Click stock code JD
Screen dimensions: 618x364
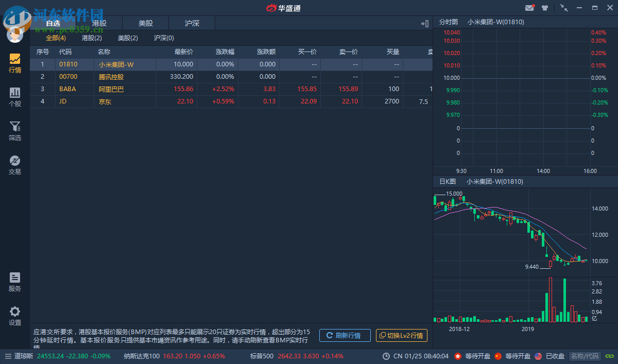pos(63,101)
